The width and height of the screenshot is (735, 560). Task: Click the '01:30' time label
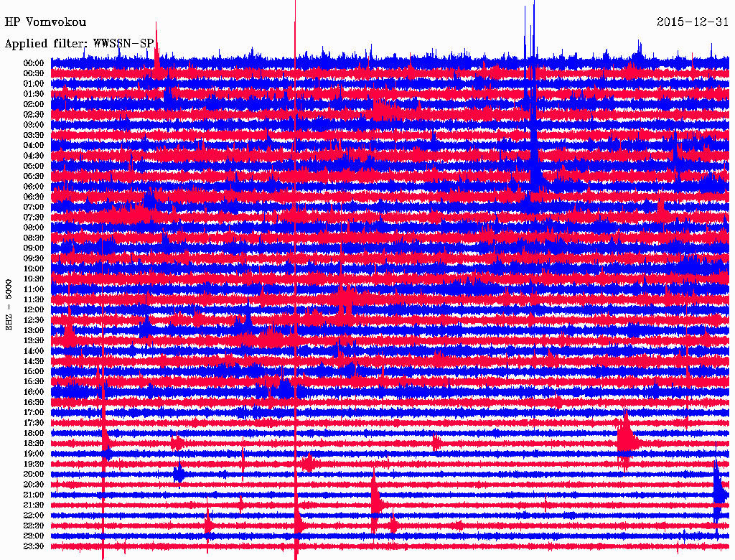(x=33, y=94)
